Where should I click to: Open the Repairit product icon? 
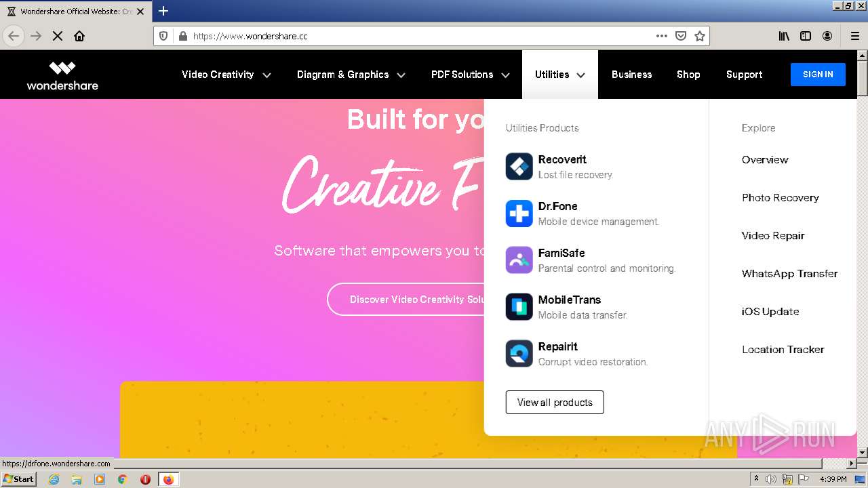(519, 354)
